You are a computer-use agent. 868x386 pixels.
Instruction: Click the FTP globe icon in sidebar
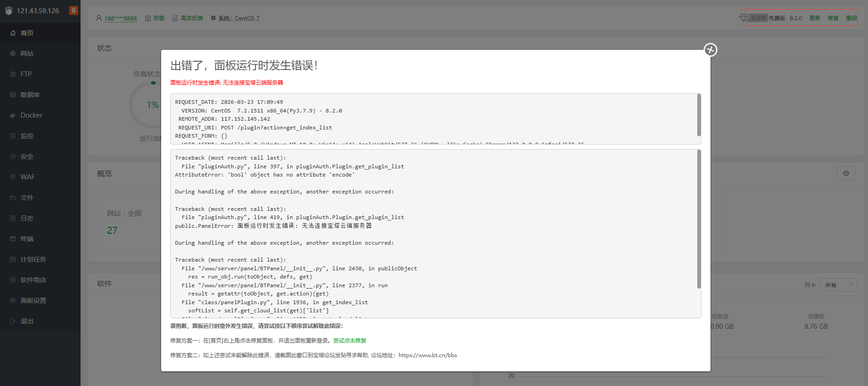point(13,74)
